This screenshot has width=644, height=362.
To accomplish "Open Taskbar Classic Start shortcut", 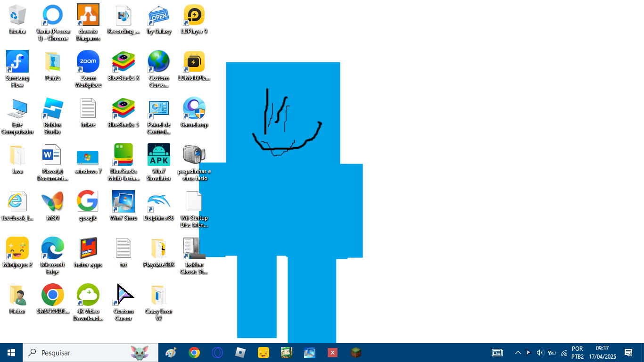I will pos(194,256).
